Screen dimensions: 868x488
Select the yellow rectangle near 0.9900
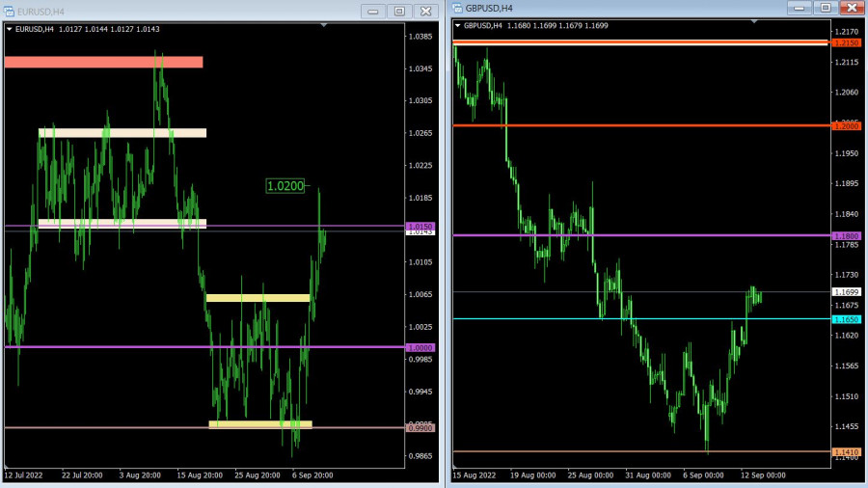(x=260, y=424)
